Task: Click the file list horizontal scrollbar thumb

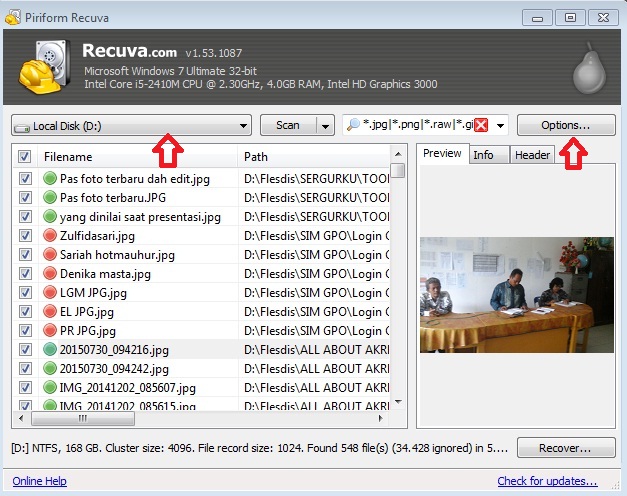Action: coord(83,418)
